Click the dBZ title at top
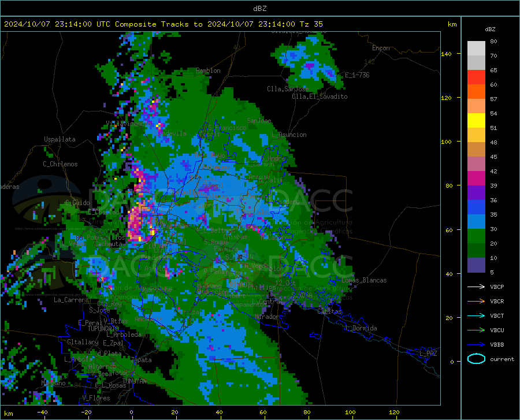 [259, 9]
